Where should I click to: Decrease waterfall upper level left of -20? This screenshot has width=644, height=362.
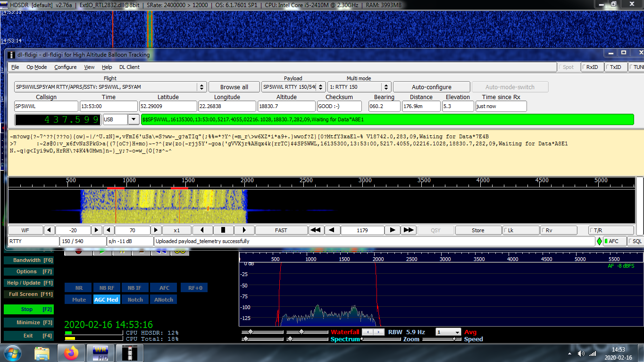(49, 230)
